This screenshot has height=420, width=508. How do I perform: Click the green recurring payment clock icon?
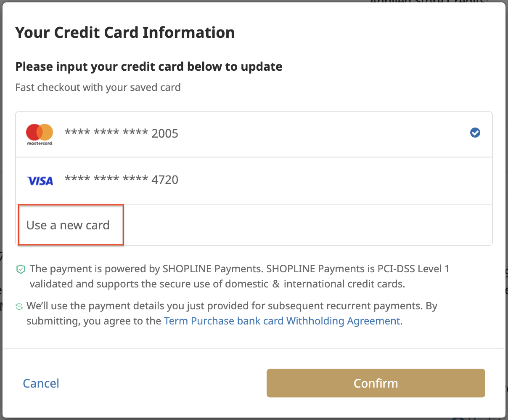pos(19,306)
